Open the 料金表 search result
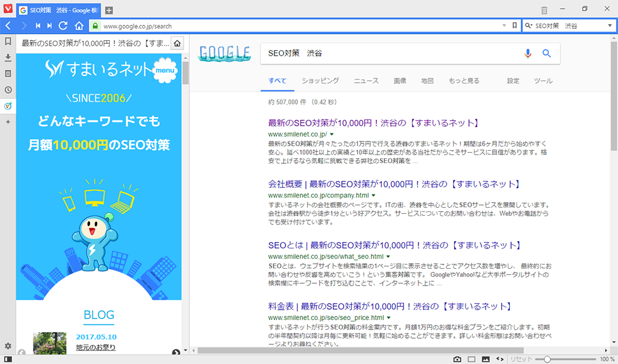Viewport: 618px width, 364px height. [391, 306]
